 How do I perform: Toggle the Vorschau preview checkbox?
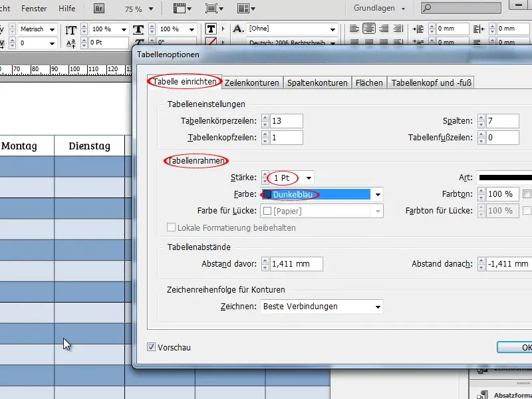[151, 346]
